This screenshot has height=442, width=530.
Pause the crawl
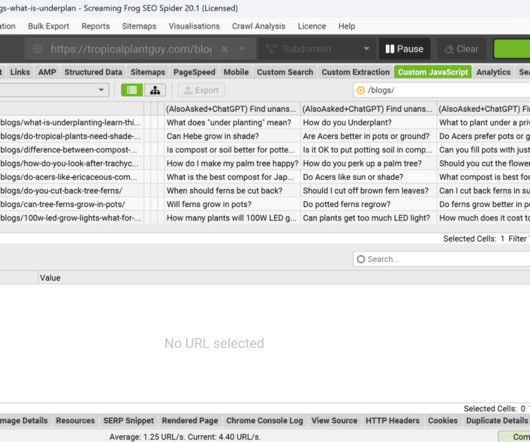pos(404,49)
